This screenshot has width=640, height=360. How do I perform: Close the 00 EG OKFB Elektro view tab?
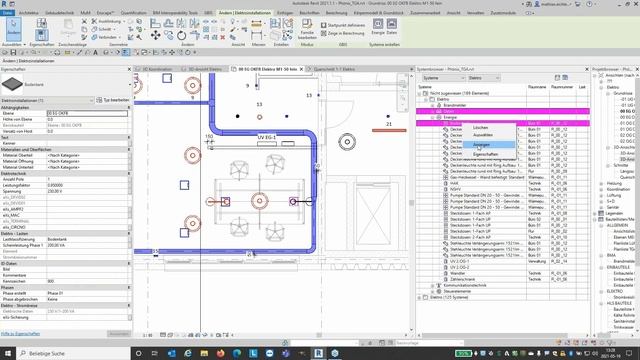[x=301, y=69]
